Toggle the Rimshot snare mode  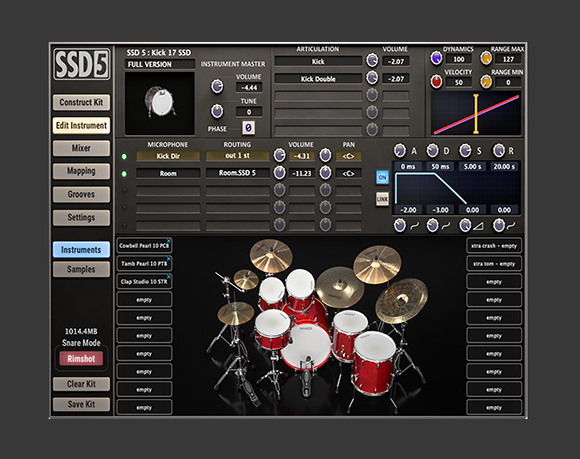click(81, 358)
